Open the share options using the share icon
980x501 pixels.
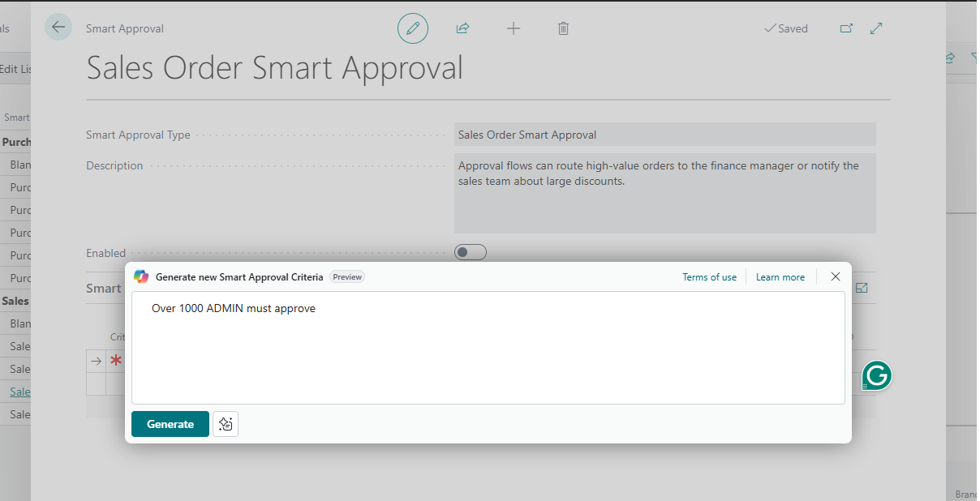point(462,28)
